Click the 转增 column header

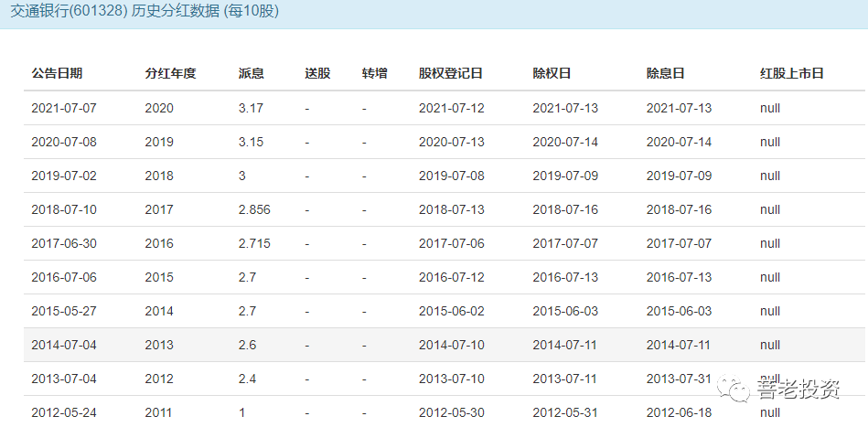(x=375, y=73)
